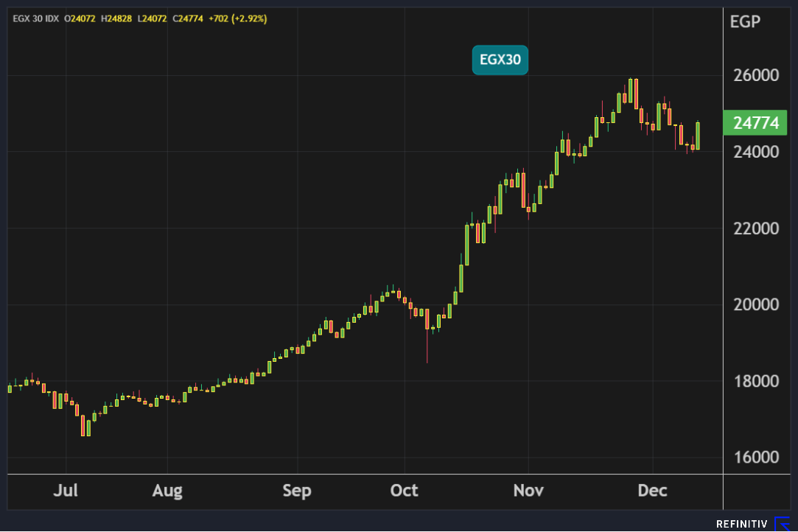Select the green 24774 current price tag

[756, 123]
